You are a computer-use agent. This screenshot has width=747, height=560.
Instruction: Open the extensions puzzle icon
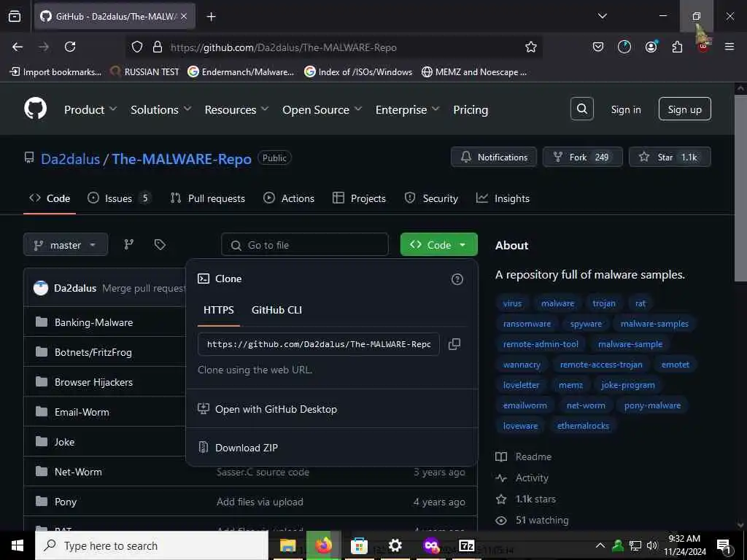tap(677, 47)
